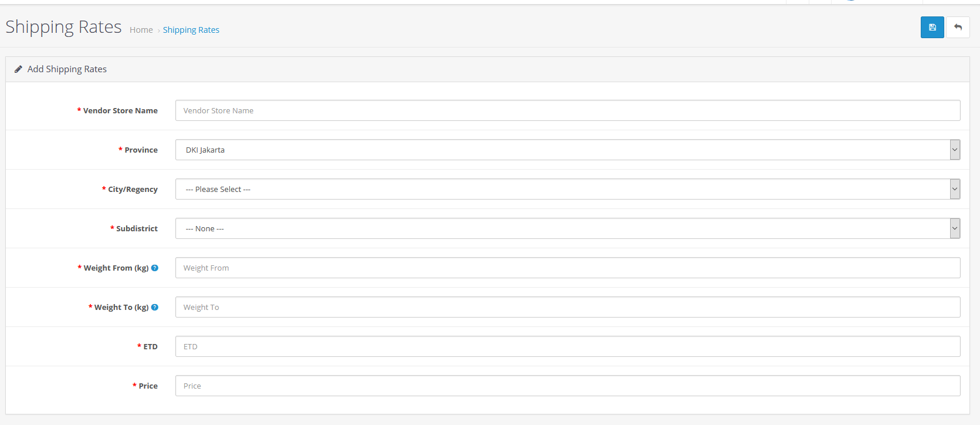Click help icon beside Weight From (kg)

tap(155, 268)
